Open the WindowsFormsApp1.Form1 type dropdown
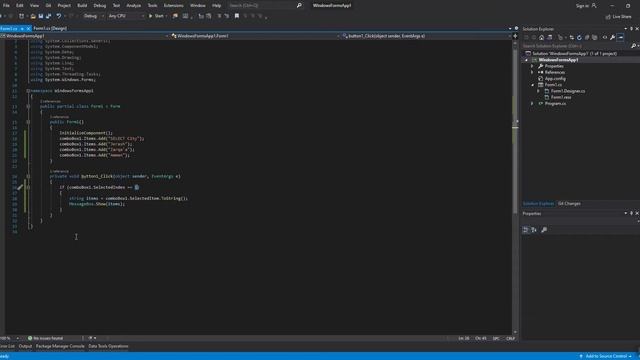The height and width of the screenshot is (360, 640). click(255, 36)
